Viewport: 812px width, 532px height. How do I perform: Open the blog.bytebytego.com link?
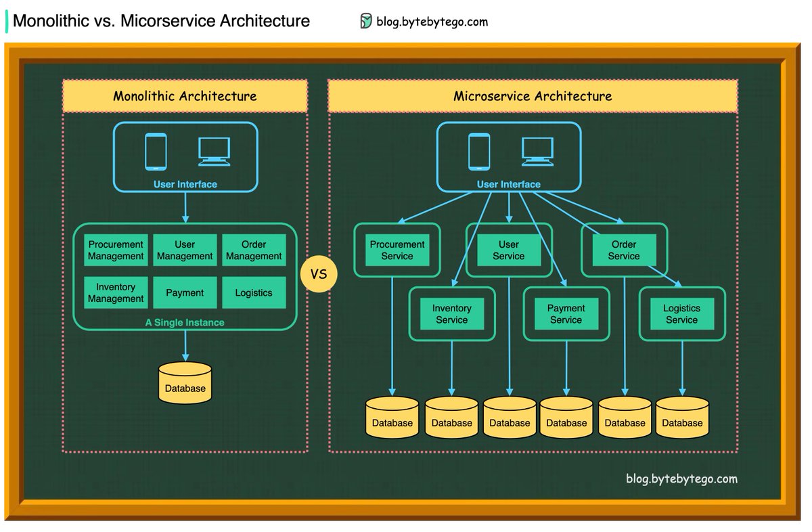coord(431,21)
